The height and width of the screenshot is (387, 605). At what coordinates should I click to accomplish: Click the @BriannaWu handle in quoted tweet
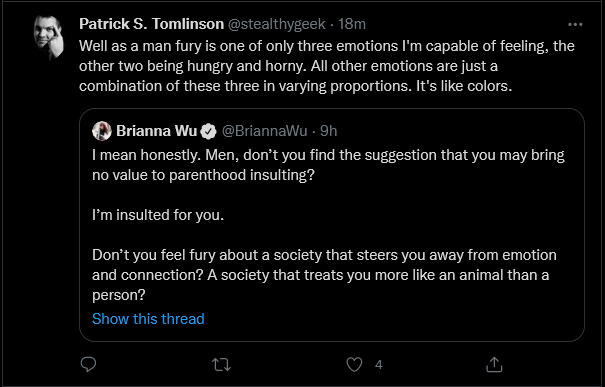point(264,131)
